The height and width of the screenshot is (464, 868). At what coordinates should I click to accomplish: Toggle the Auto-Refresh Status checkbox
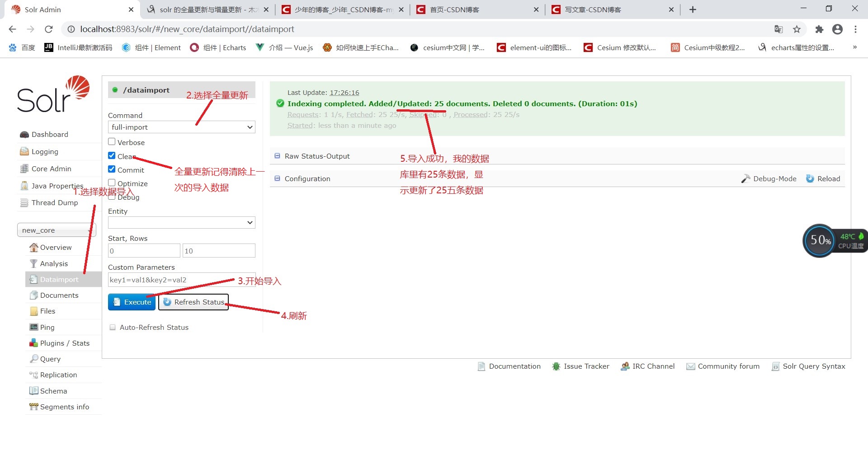[x=113, y=328]
